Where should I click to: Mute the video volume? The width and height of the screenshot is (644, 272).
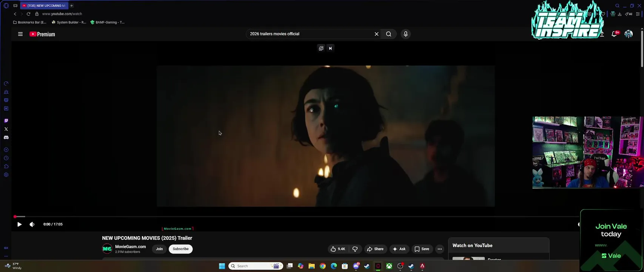pyautogui.click(x=32, y=224)
